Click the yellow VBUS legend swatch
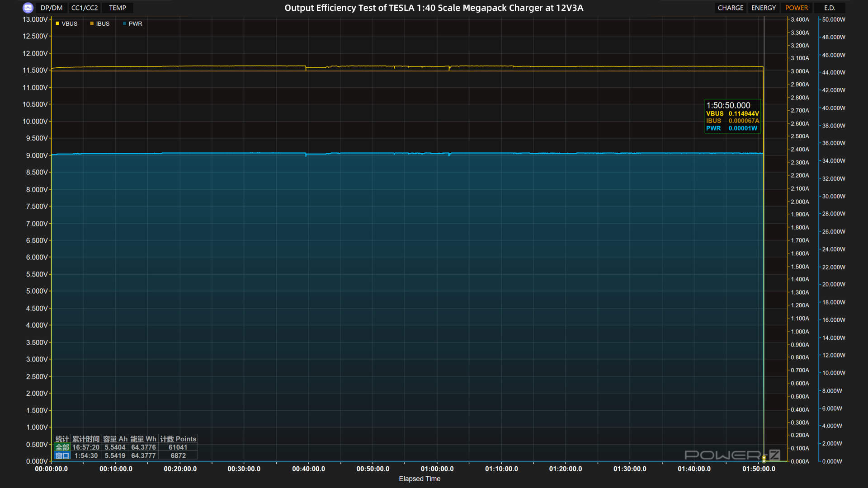This screenshot has height=488, width=868. point(57,23)
